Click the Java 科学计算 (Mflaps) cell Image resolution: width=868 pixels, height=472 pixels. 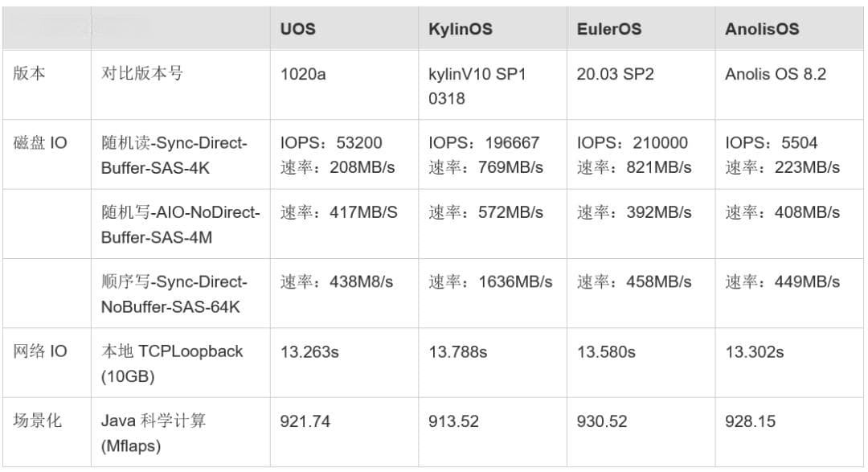pos(181,432)
